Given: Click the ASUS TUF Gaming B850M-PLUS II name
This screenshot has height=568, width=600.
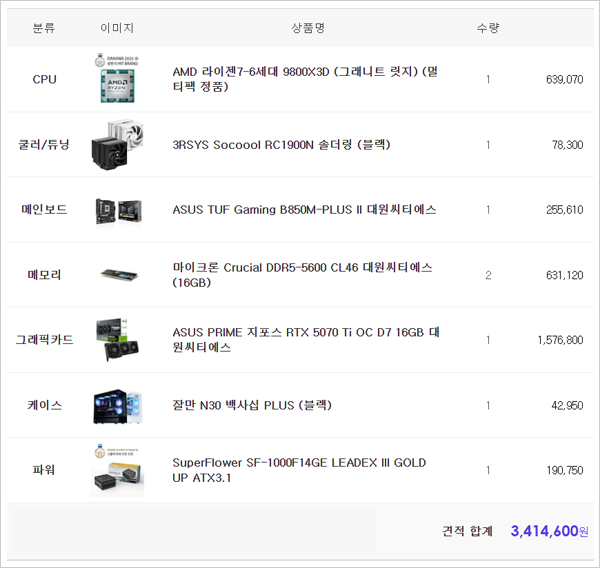Looking at the screenshot, I should pos(304,210).
